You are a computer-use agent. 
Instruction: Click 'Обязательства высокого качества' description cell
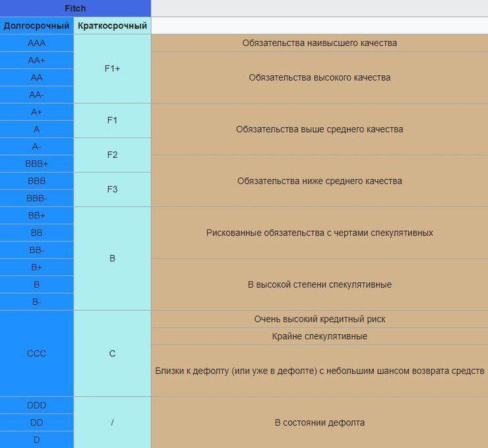point(319,77)
